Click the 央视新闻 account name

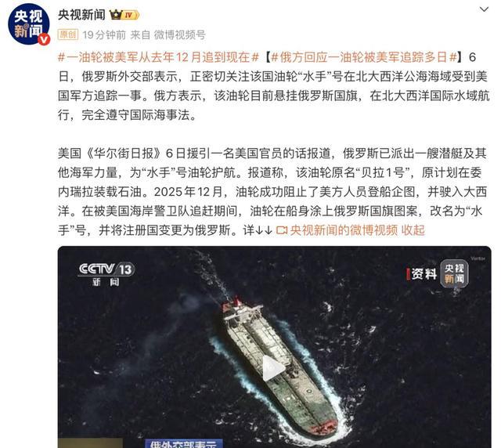(x=81, y=15)
